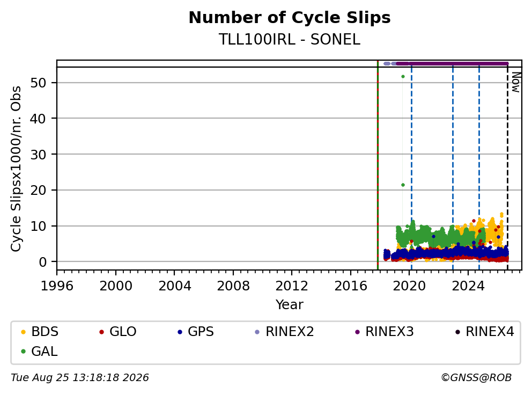The height and width of the screenshot is (394, 532).
Task: Click the timestamp 'Tue Aug 25 13:18:18 2026'
Action: click(x=80, y=378)
